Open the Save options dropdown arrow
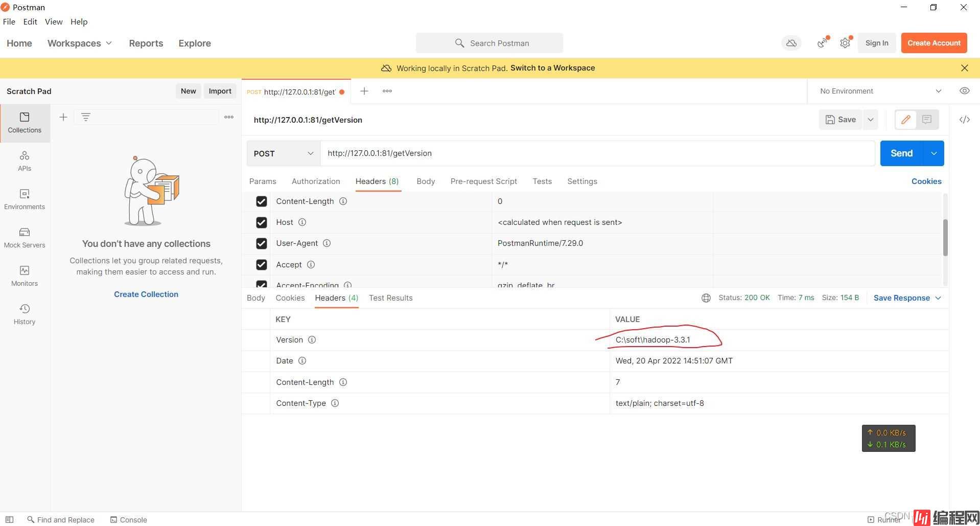This screenshot has height=526, width=980. 871,120
